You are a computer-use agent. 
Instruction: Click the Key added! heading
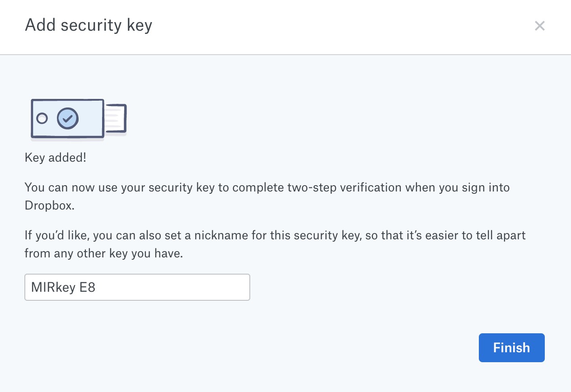pos(55,158)
